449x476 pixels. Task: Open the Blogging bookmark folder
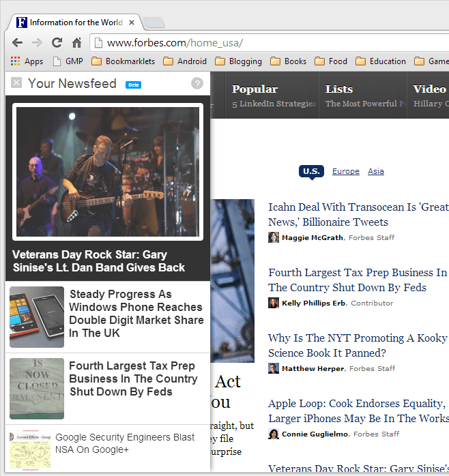[x=238, y=61]
